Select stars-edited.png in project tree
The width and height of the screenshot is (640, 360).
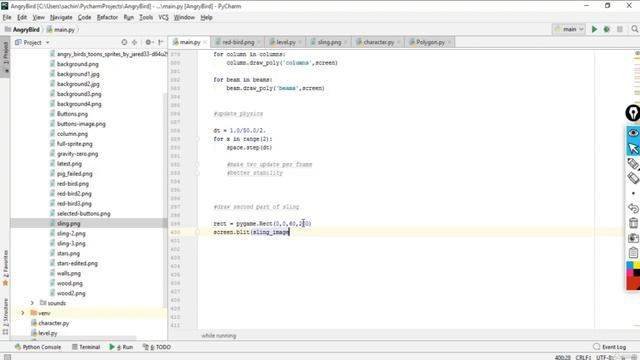77,263
